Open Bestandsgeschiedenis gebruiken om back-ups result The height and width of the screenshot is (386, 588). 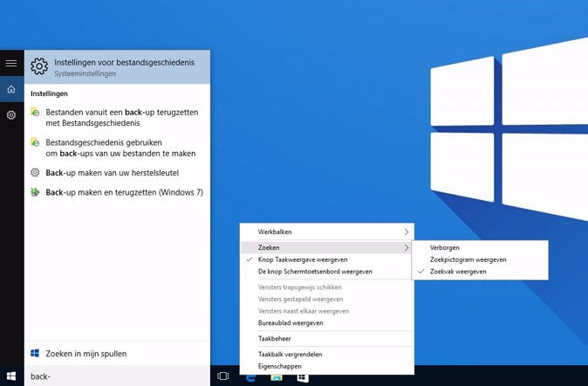(x=118, y=148)
